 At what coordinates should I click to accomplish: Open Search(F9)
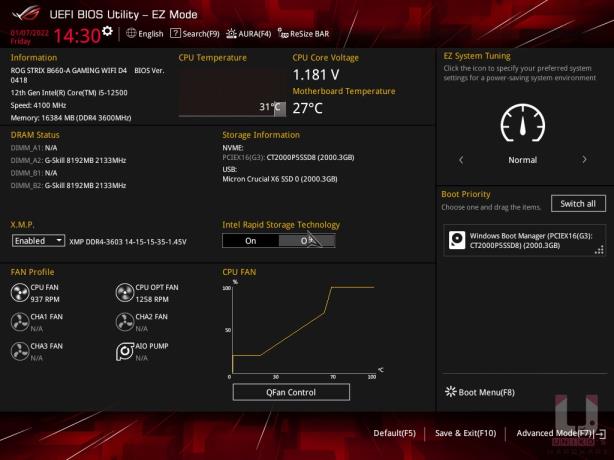(195, 34)
